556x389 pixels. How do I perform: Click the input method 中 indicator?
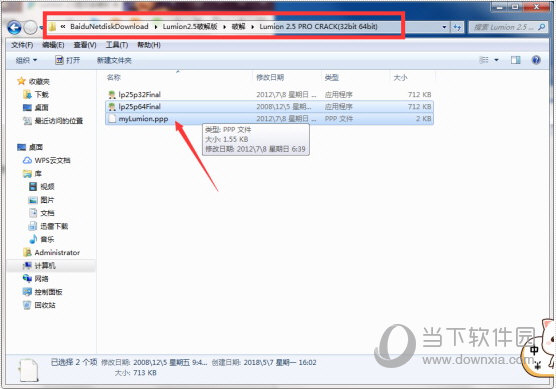(x=534, y=350)
